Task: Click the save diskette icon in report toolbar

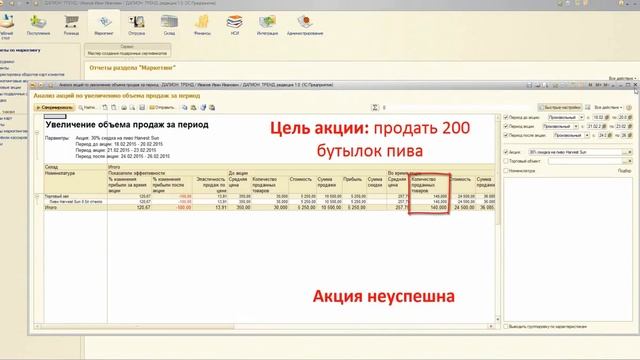Action: tap(142, 107)
